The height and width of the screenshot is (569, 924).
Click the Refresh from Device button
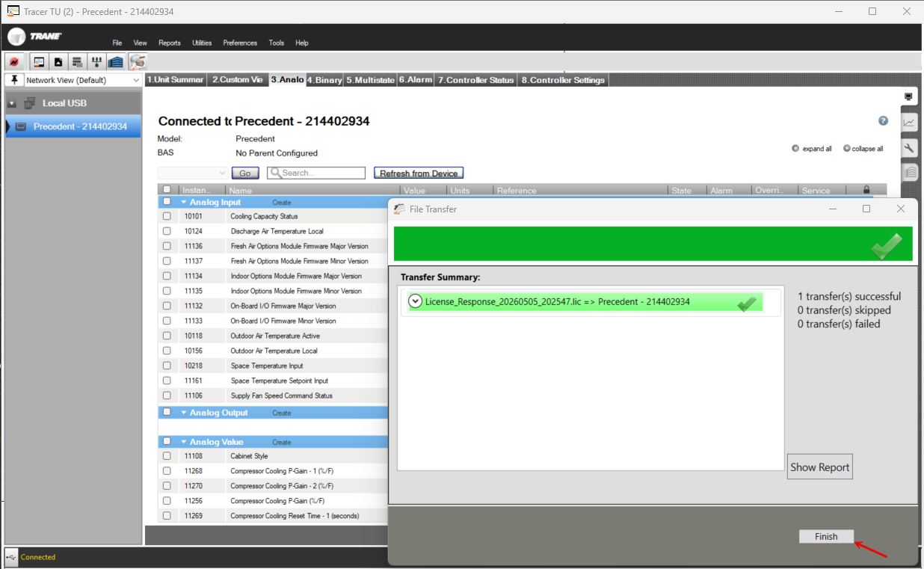pyautogui.click(x=419, y=173)
